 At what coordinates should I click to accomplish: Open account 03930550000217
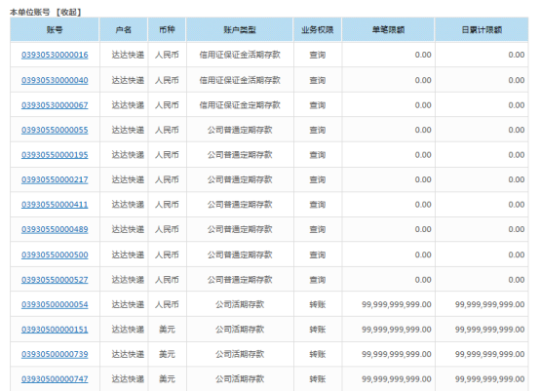pyautogui.click(x=55, y=179)
